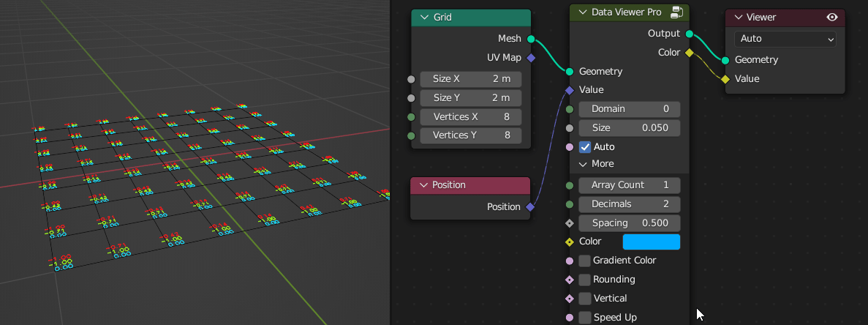Click the Size X field showing 2 m
Viewport: 868px width, 325px height.
470,79
